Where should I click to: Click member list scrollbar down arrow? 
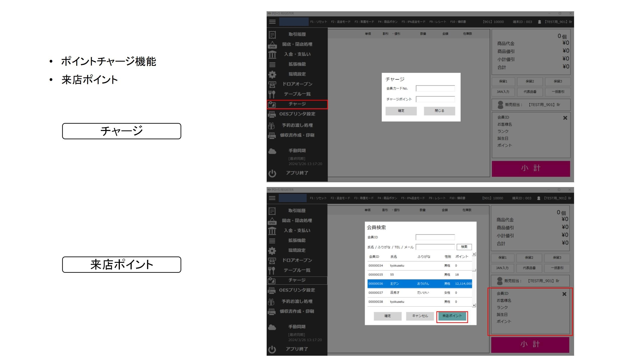pos(474,305)
